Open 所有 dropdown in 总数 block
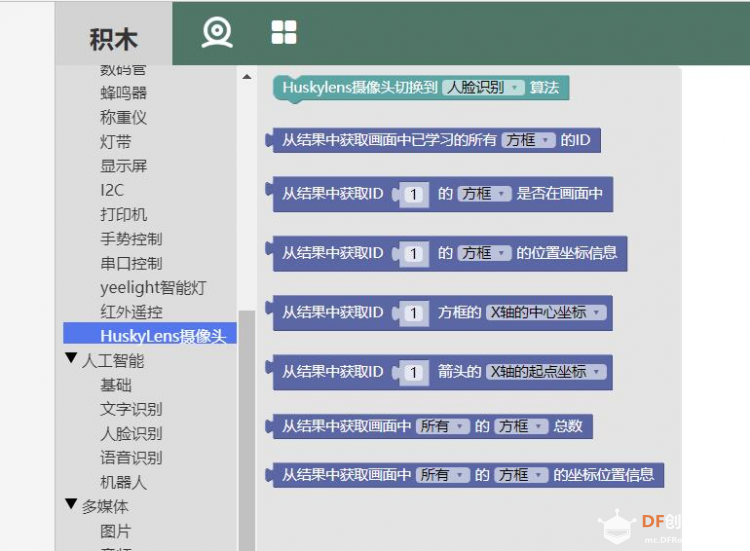This screenshot has width=750, height=551. (442, 426)
